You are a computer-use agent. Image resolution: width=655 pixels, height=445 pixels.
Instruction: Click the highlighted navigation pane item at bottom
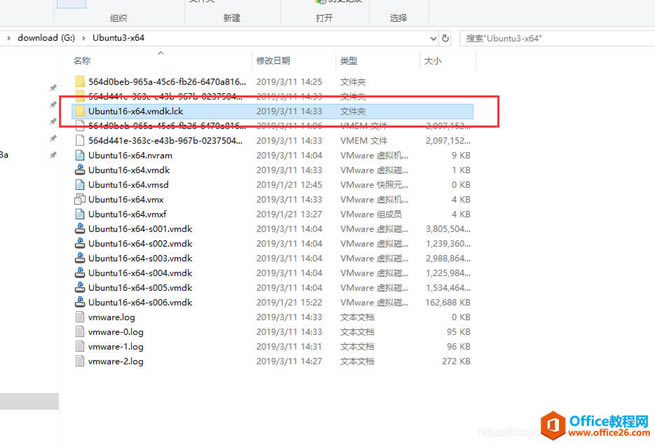pos(29,401)
